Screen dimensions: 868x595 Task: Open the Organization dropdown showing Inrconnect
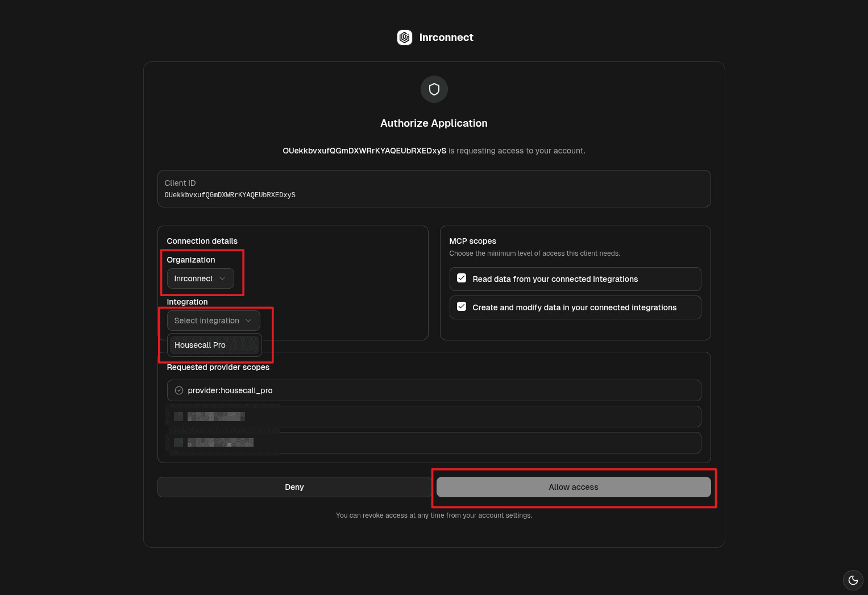(200, 278)
